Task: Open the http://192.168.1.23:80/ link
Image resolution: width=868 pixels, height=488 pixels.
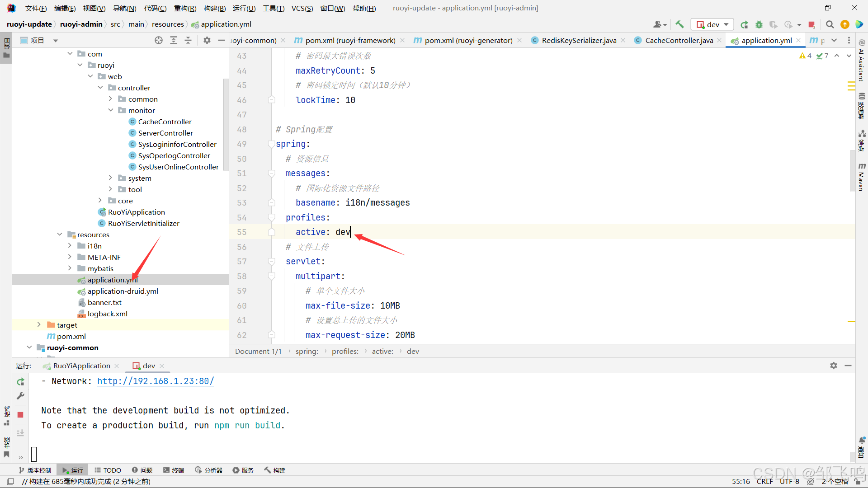Action: click(x=156, y=381)
